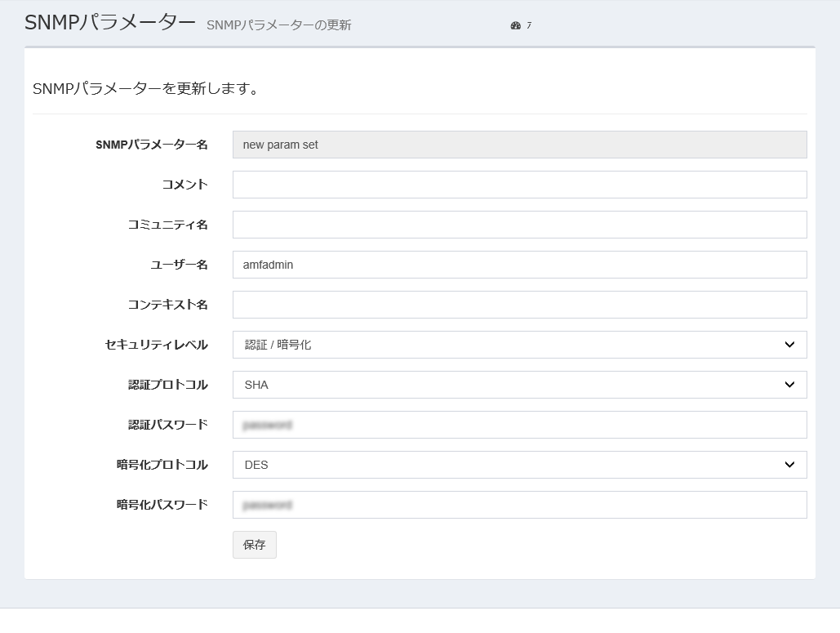Open the セキュリティレベル dropdown
The height and width of the screenshot is (633, 840).
(519, 345)
